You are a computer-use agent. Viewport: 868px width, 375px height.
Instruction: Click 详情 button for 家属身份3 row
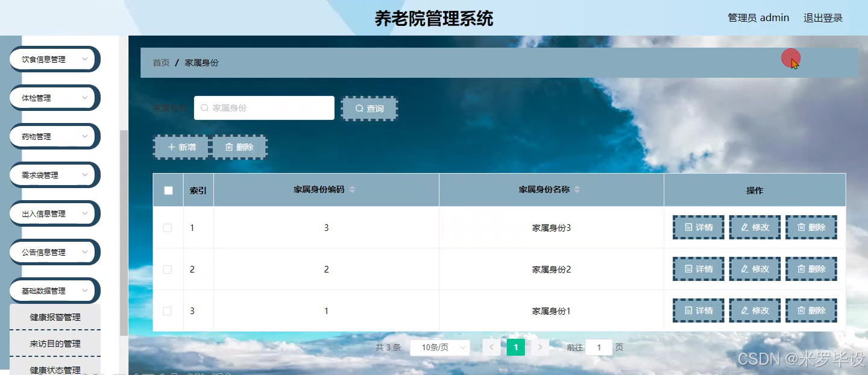698,227
